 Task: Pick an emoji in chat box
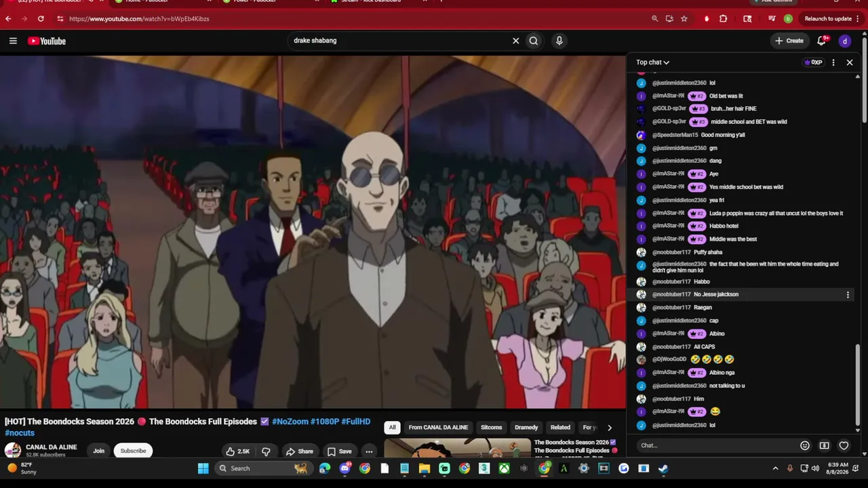pos(805,445)
